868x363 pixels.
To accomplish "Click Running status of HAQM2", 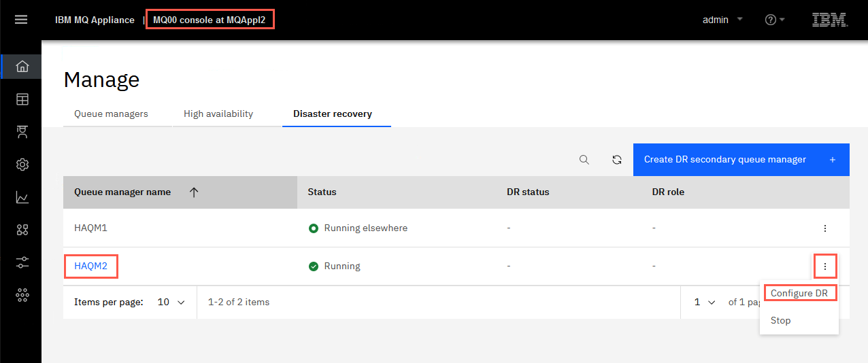I will (x=342, y=266).
